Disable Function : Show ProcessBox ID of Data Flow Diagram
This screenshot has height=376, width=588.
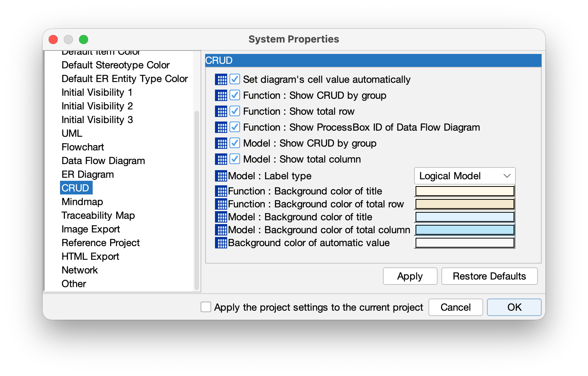point(235,127)
